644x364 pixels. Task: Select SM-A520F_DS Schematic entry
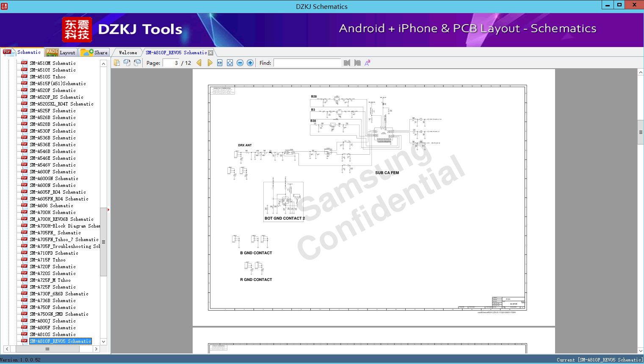(56, 97)
